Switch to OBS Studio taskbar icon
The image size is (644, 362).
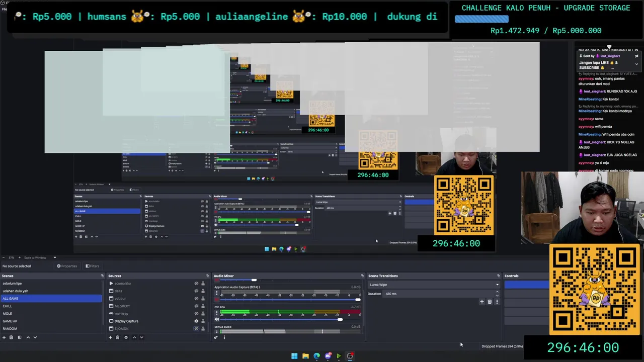[x=350, y=356]
